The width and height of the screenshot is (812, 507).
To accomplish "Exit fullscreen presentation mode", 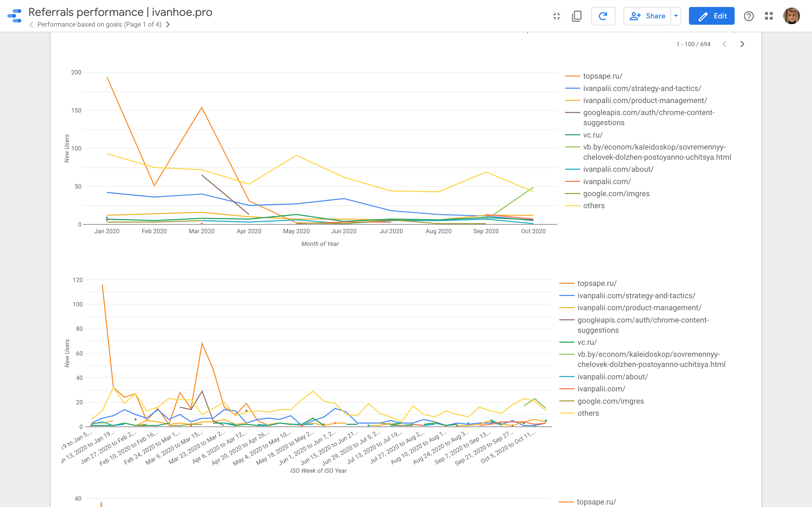I will pos(556,16).
